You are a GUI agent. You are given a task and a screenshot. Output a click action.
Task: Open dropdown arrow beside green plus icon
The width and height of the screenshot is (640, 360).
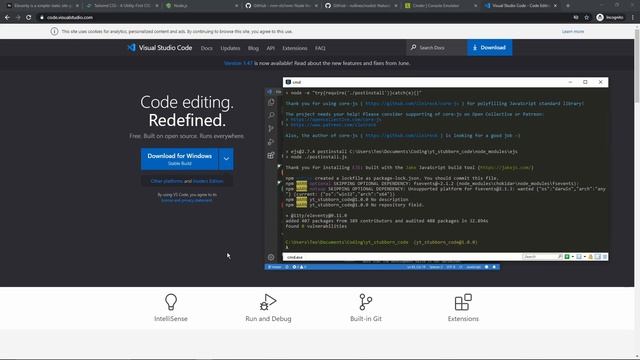[573, 257]
